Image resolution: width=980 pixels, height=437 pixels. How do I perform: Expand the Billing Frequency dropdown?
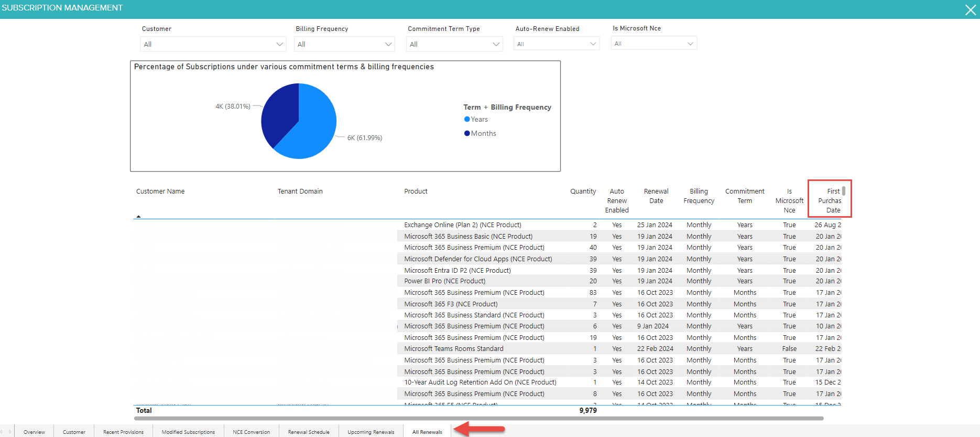click(344, 44)
